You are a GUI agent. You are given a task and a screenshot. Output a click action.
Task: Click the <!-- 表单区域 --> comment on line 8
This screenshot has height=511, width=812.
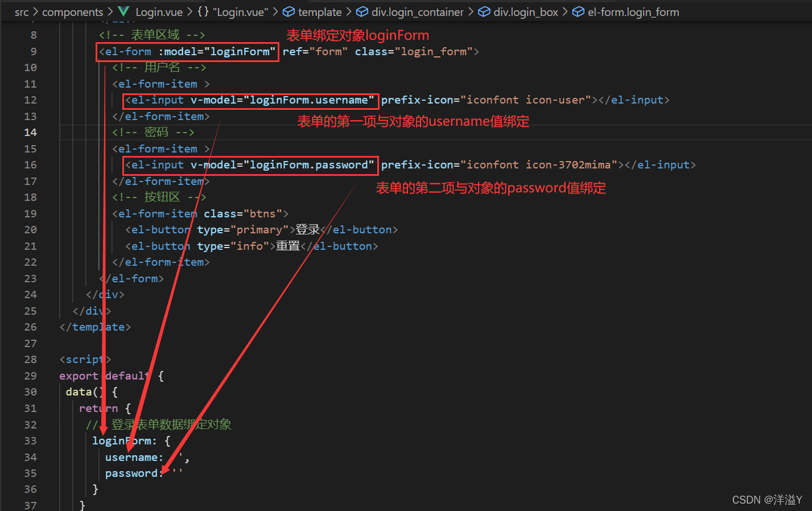click(x=152, y=35)
